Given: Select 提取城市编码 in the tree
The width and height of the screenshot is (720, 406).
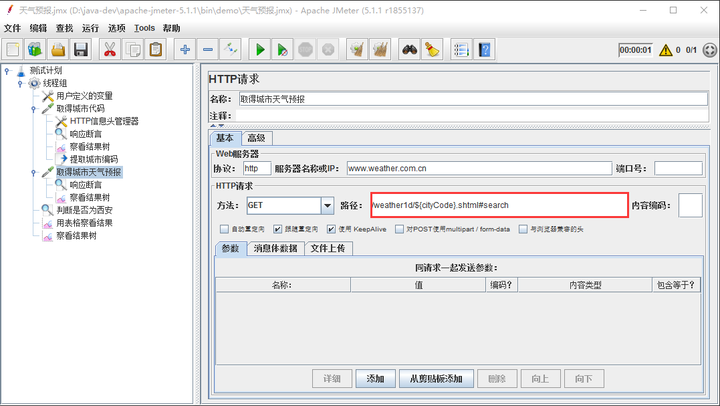Looking at the screenshot, I should coord(94,159).
